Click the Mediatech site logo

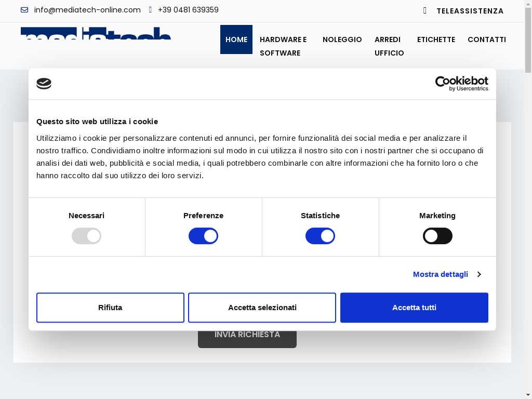click(96, 34)
